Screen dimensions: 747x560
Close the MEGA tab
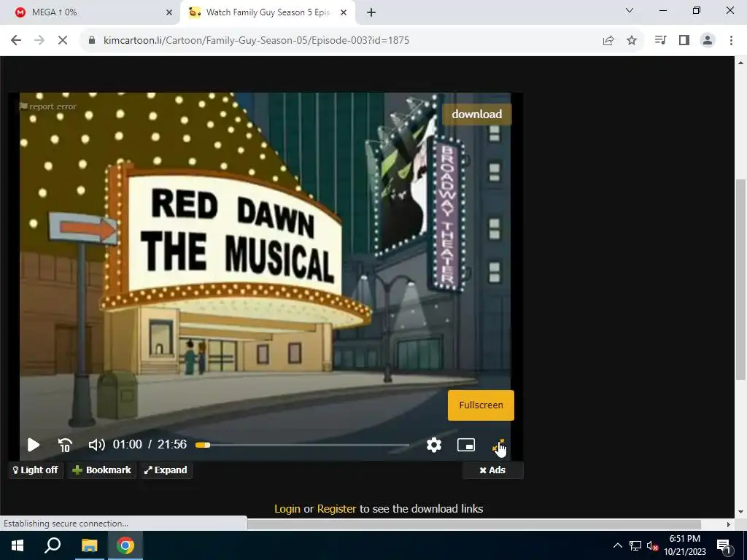[x=169, y=12]
